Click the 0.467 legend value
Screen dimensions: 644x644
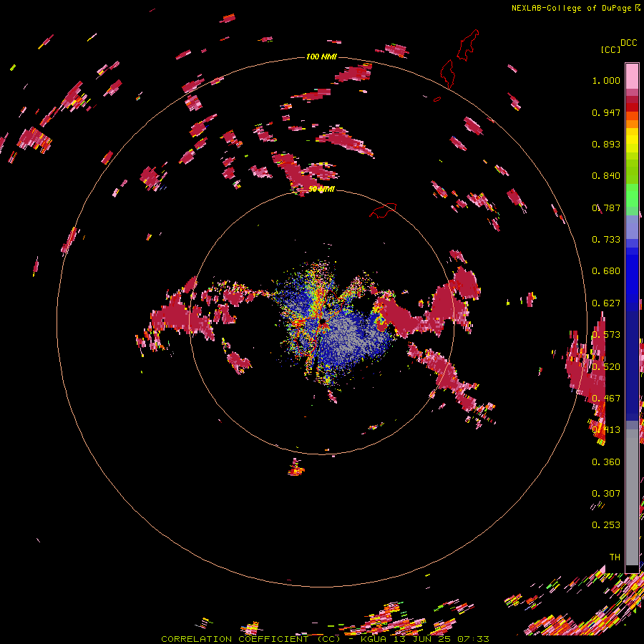[x=606, y=399]
